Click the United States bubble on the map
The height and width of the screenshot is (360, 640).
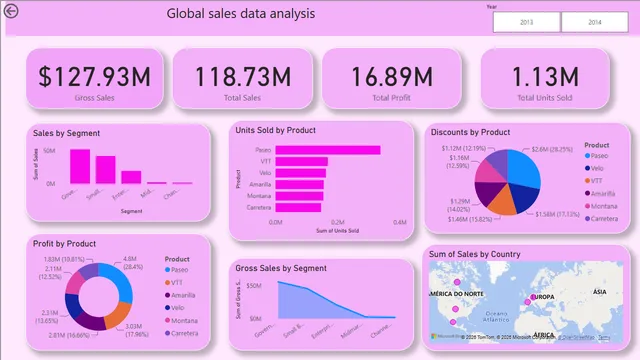(x=456, y=309)
